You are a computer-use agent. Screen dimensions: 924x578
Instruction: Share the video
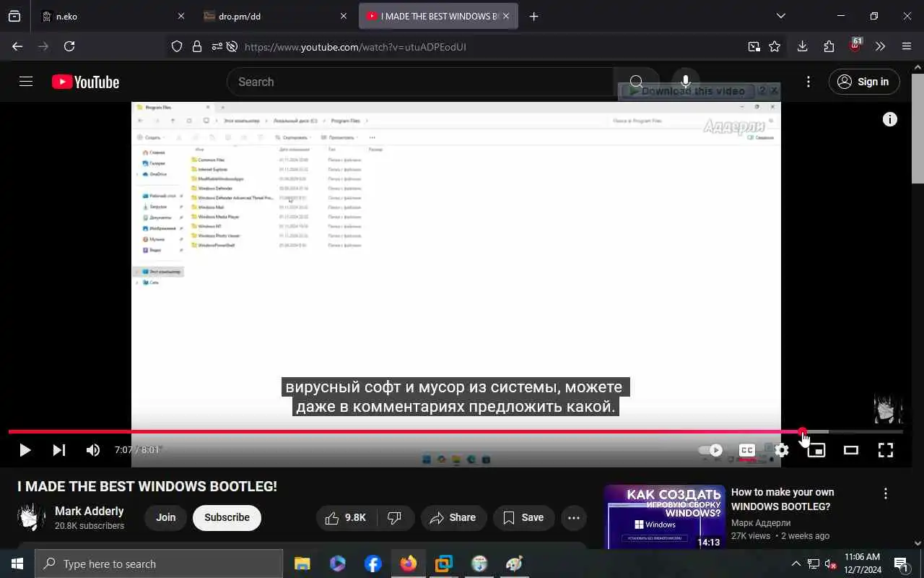click(x=453, y=517)
